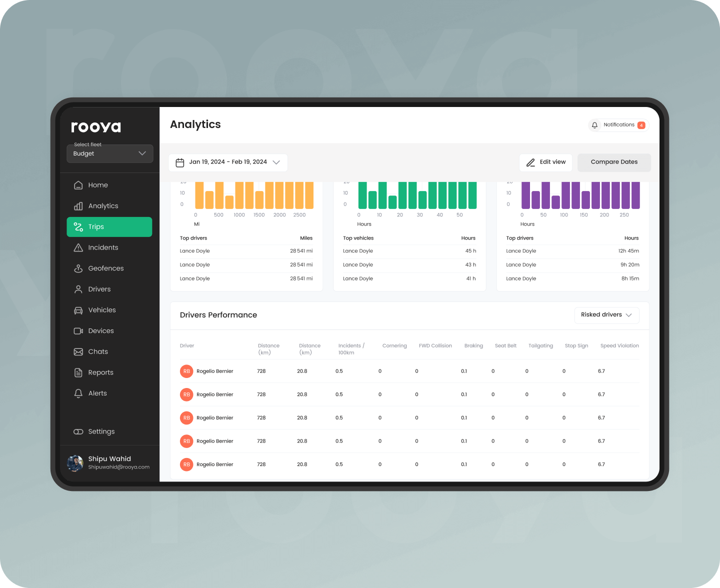Expand the Risked drivers filter dropdown

[606, 315]
